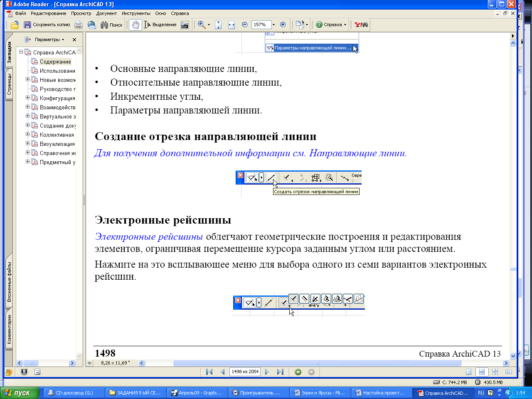Open the Вложенные файлы side tab
Screen dimensions: 532x399
click(x=9, y=282)
